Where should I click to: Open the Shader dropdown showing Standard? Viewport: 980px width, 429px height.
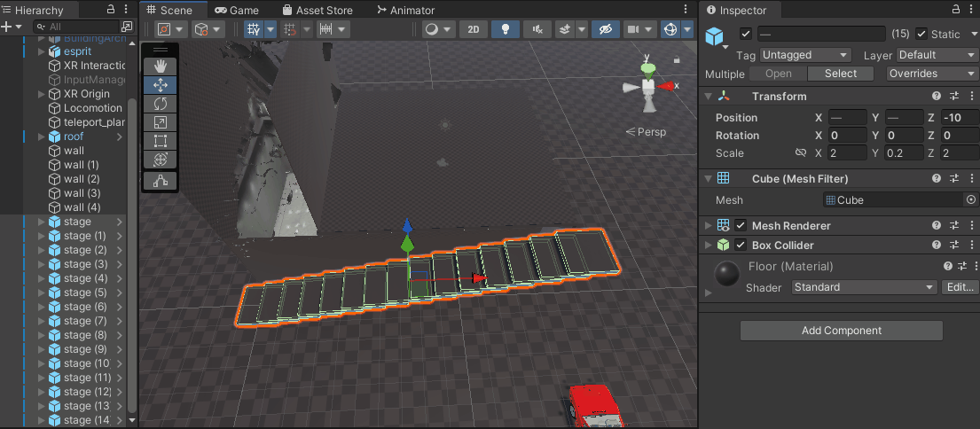click(864, 287)
